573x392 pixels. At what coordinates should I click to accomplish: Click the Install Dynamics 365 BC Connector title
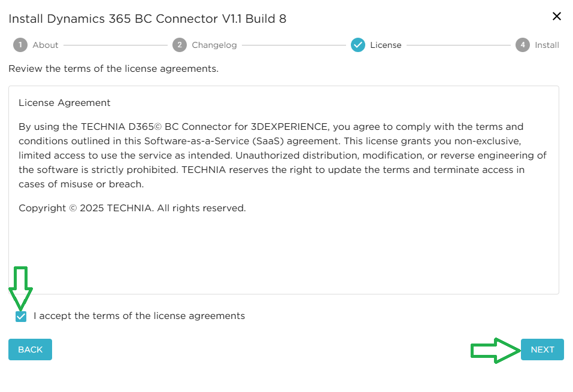pyautogui.click(x=147, y=19)
